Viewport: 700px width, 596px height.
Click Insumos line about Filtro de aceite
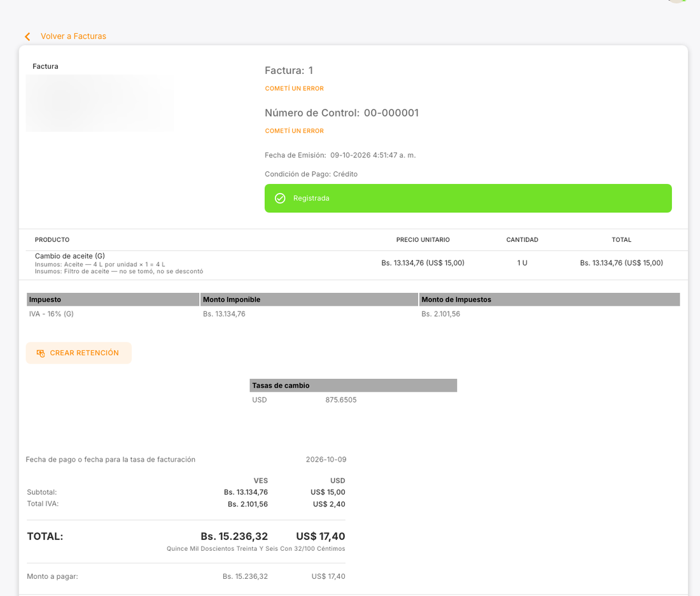coord(119,272)
